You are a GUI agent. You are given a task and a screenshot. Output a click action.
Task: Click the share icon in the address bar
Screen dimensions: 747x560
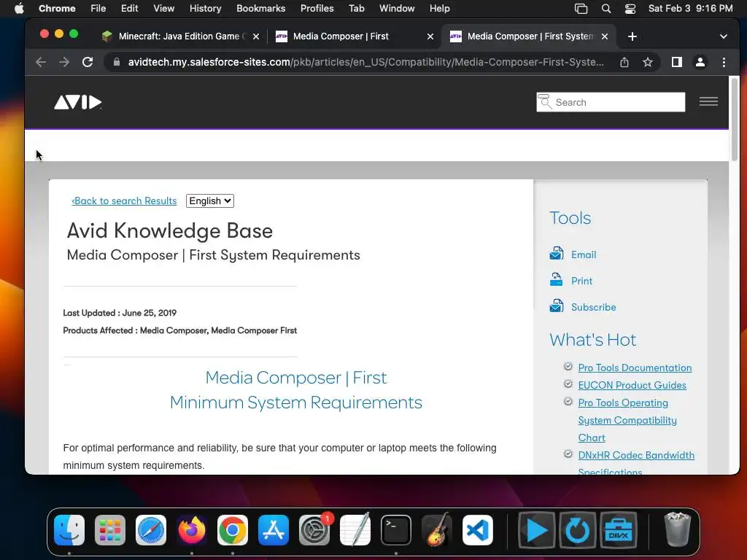tap(624, 62)
